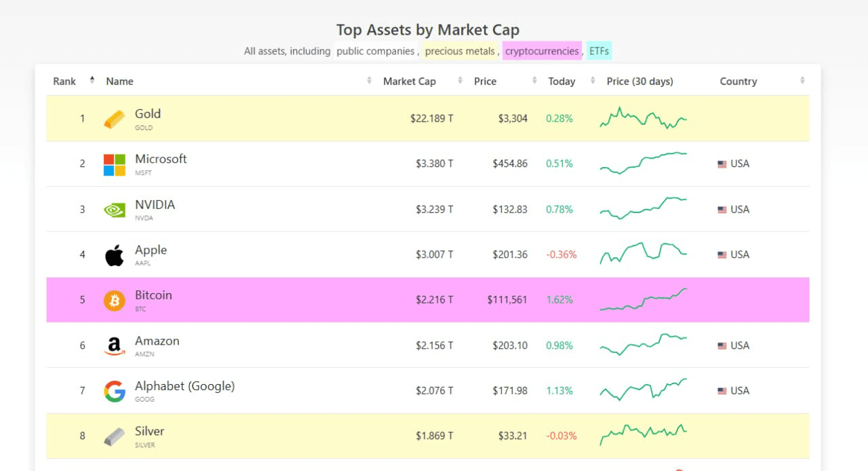Image resolution: width=868 pixels, height=471 pixels.
Task: Open the Alphabet (Google) asset page
Action: pyautogui.click(x=185, y=386)
